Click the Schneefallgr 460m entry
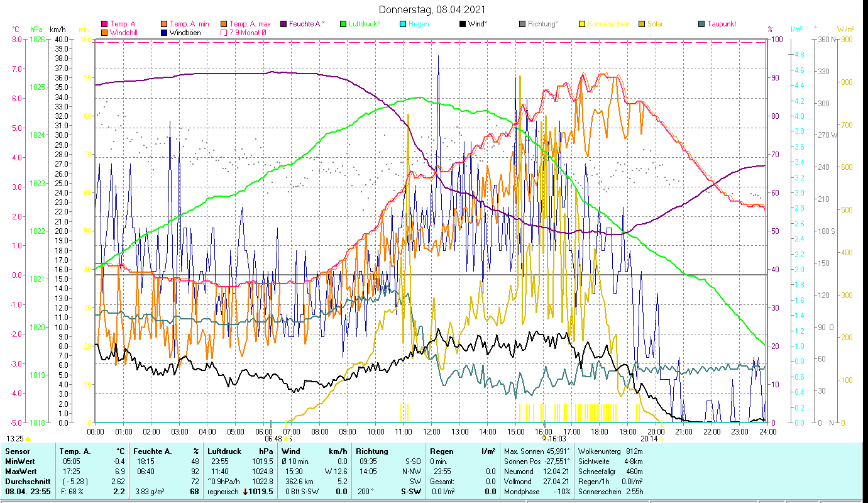The width and height of the screenshot is (868, 503). [x=610, y=472]
